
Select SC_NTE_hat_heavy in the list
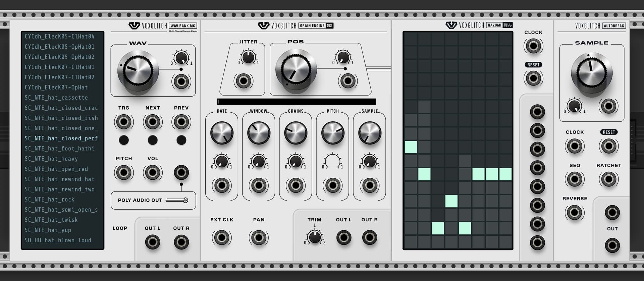[x=51, y=159]
